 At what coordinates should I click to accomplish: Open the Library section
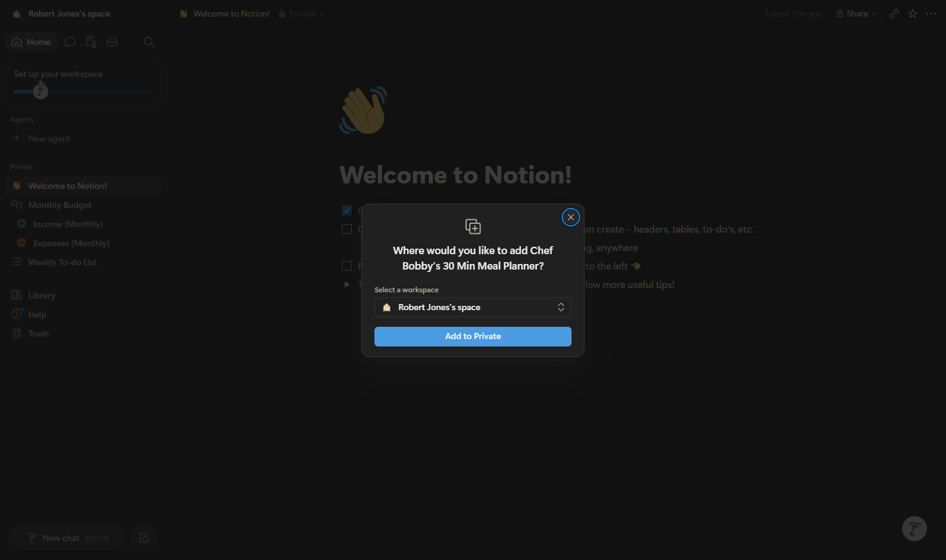click(x=83, y=295)
